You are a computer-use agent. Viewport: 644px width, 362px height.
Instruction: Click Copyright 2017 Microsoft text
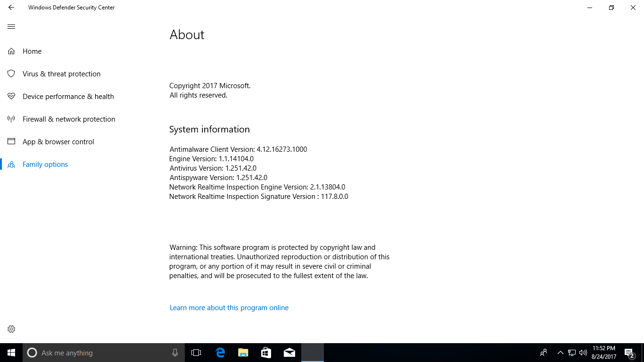(x=210, y=86)
